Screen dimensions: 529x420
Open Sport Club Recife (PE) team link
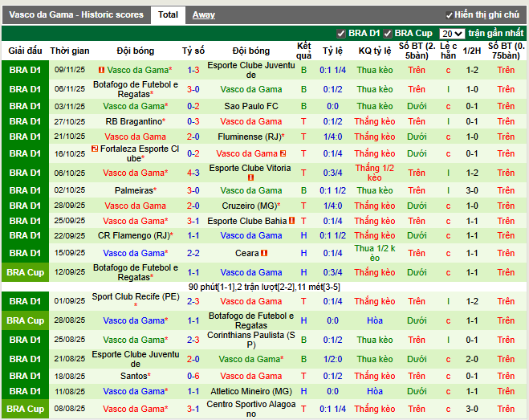pyautogui.click(x=136, y=296)
